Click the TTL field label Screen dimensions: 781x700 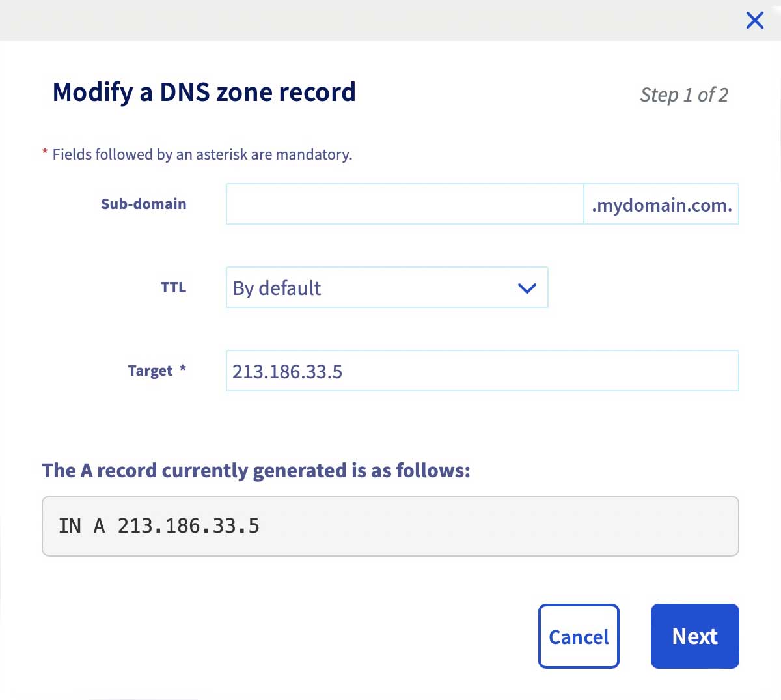(173, 288)
